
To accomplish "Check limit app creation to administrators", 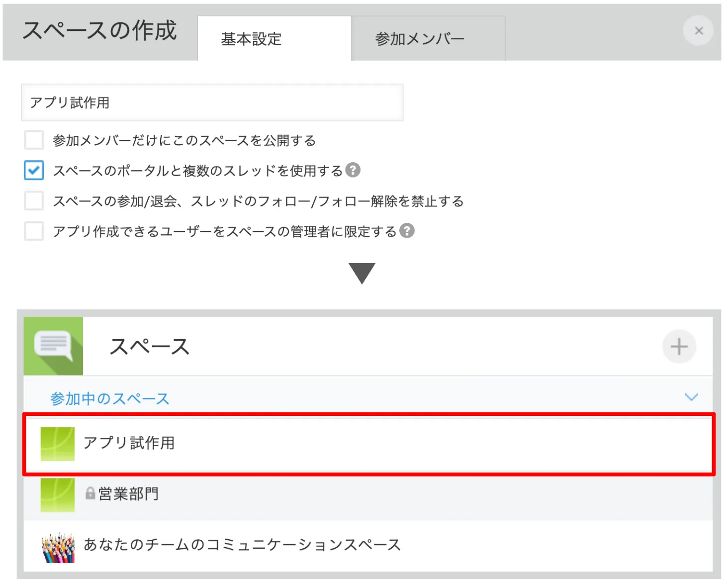I will [x=34, y=231].
